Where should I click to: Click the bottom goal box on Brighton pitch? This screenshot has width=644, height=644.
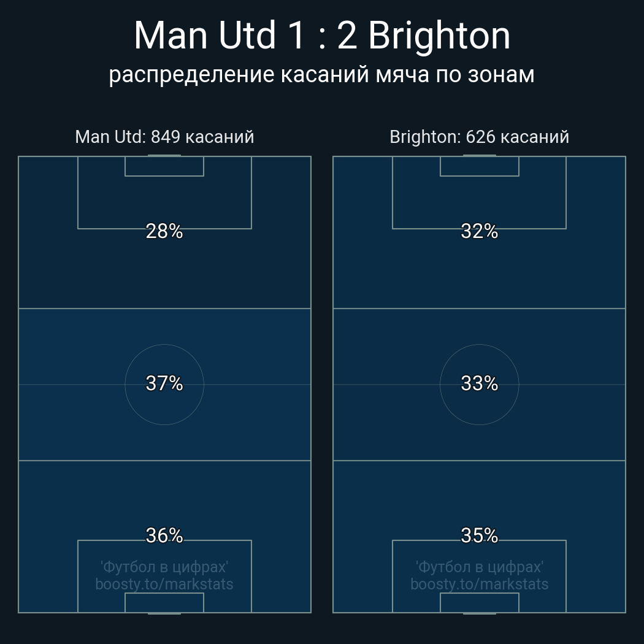click(x=479, y=602)
